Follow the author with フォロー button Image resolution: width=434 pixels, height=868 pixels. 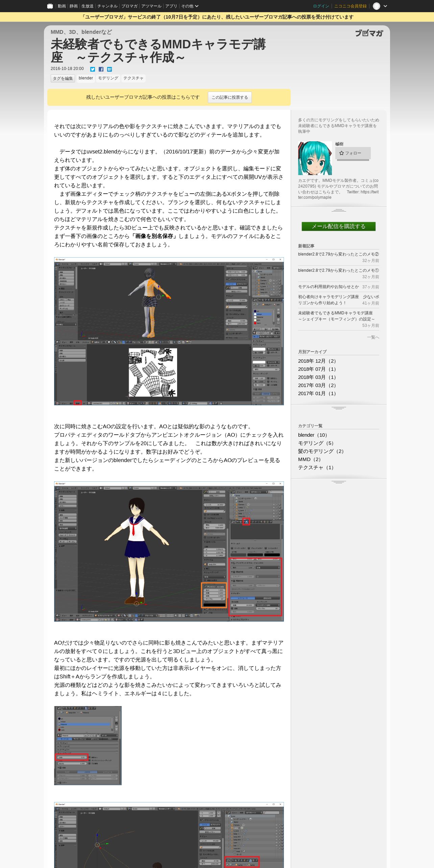(x=353, y=153)
